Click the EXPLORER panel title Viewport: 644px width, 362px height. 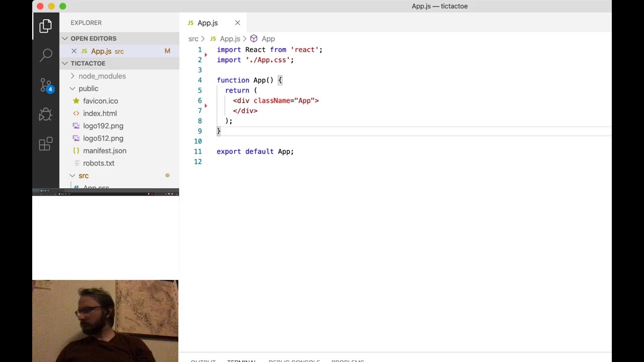pyautogui.click(x=86, y=23)
